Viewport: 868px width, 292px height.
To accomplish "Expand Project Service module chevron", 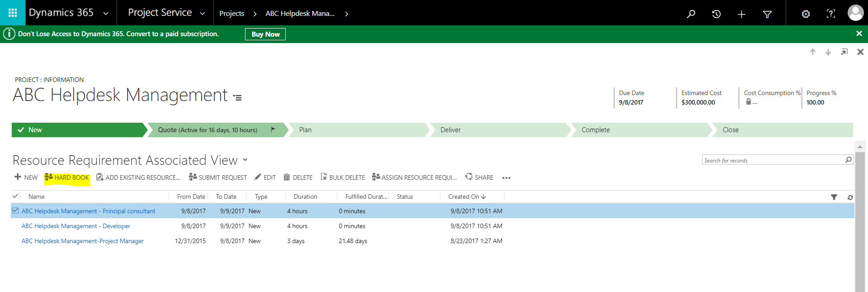I will [203, 14].
